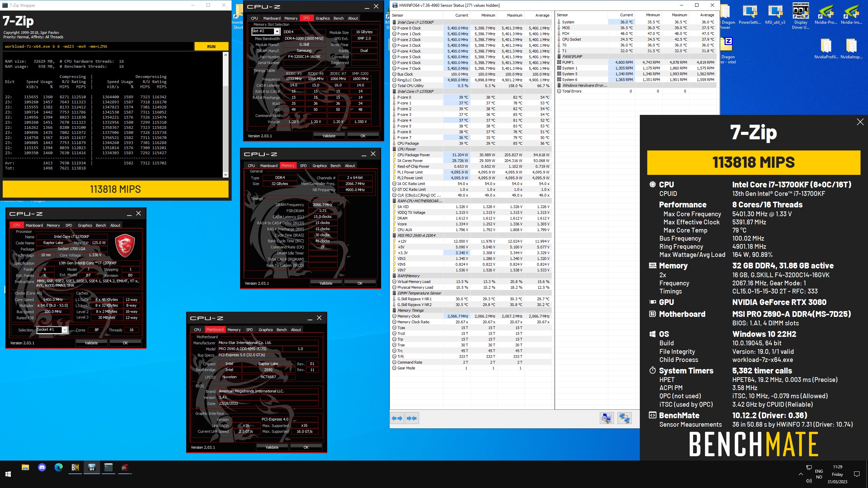The height and width of the screenshot is (488, 868).
Task: Select the CPU Package Power sensor row
Action: click(x=471, y=155)
